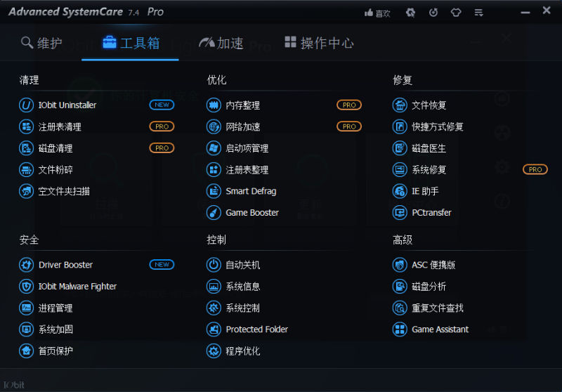The width and height of the screenshot is (562, 392).
Task: Switch to the 维护 tab
Action: 42,44
